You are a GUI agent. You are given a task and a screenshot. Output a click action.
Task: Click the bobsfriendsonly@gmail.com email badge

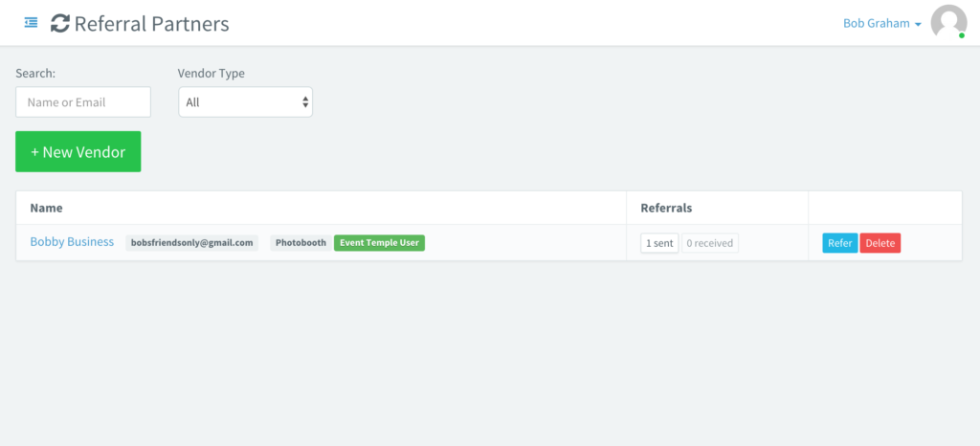(x=191, y=243)
